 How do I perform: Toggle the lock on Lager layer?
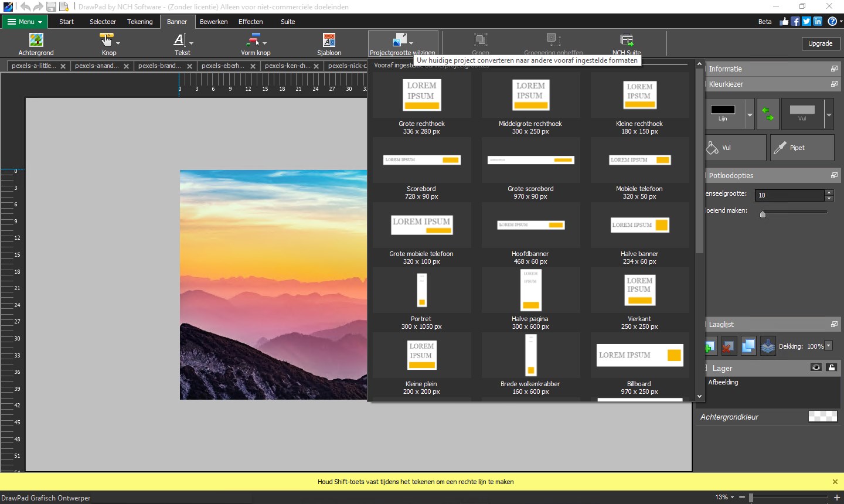pos(831,367)
